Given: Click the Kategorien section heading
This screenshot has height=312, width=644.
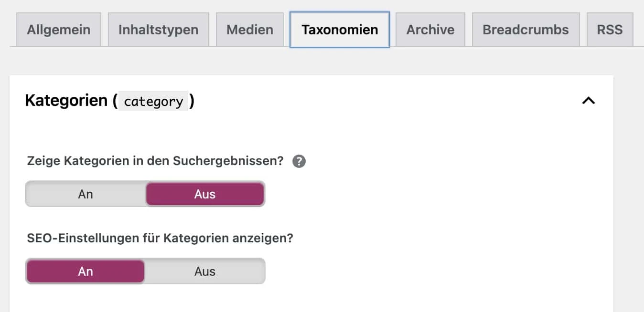Looking at the screenshot, I should click(67, 100).
